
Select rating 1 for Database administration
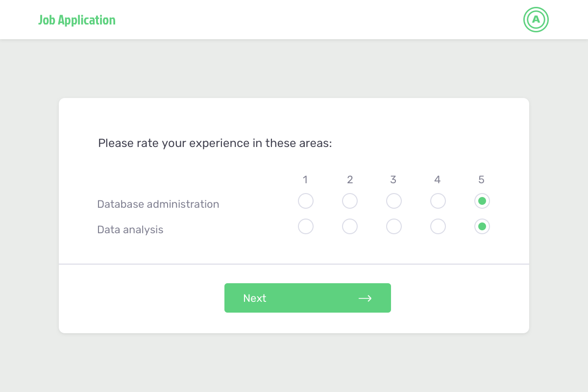pos(306,201)
